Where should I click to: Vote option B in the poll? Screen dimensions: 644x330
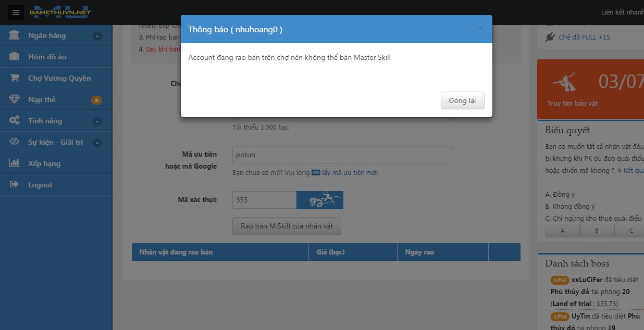(597, 231)
